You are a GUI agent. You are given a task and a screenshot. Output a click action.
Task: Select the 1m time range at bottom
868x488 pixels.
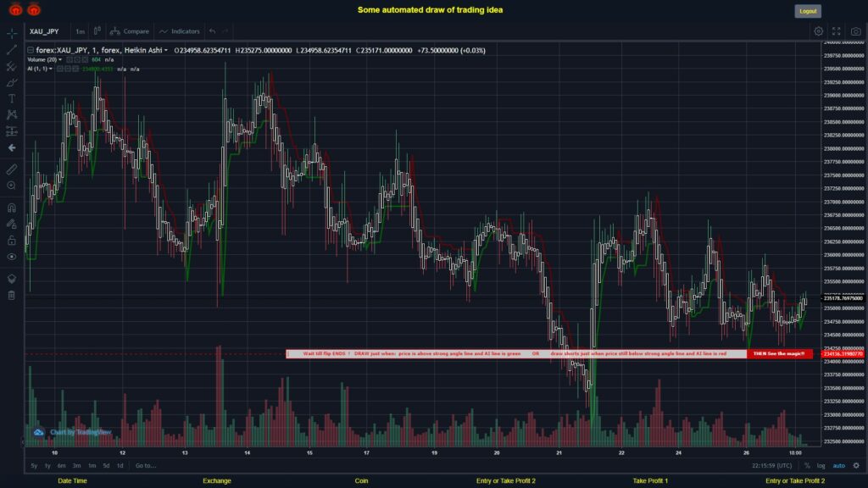pyautogui.click(x=92, y=466)
